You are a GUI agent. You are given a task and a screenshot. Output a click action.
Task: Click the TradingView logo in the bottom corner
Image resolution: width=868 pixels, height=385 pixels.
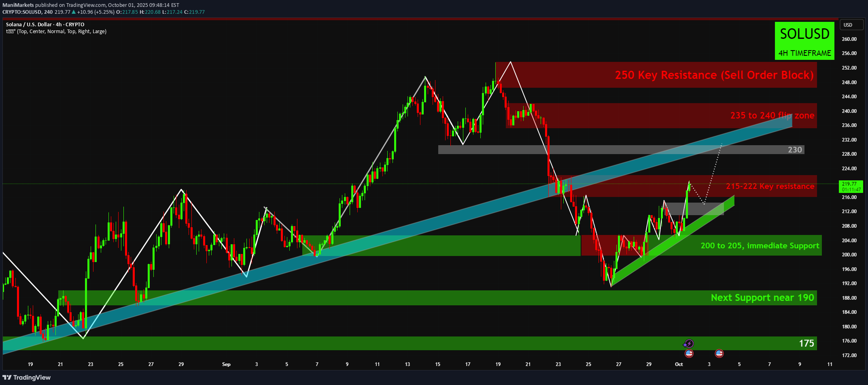[27, 377]
